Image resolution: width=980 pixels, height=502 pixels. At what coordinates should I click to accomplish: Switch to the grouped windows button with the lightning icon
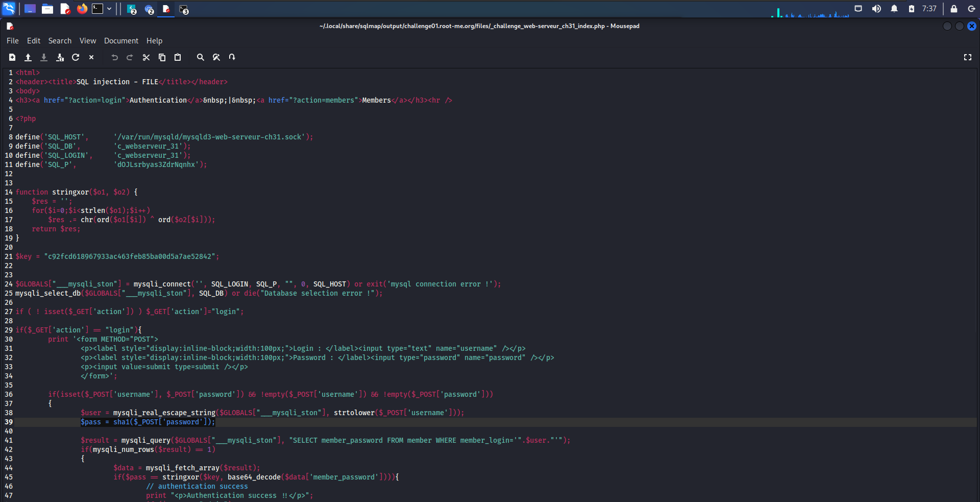132,9
